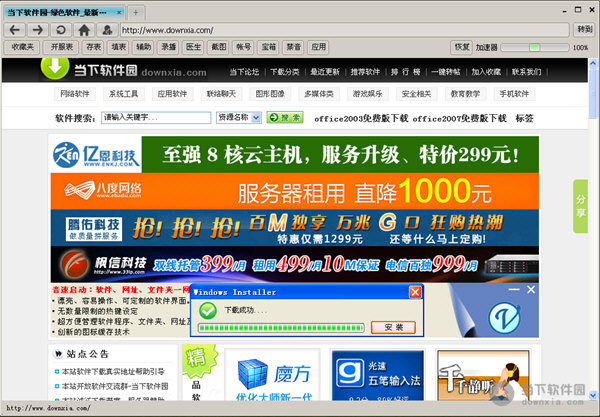This screenshot has height=417, width=600.
Task: Click the 亿恩科技 8核云主机 banner
Action: click(294, 154)
